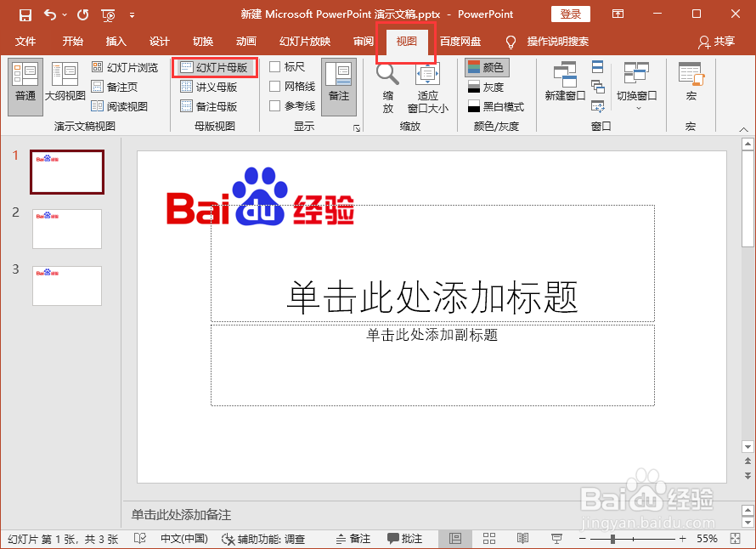Switch to the 百度网盘 tab
This screenshot has height=549, width=756.
tap(460, 42)
